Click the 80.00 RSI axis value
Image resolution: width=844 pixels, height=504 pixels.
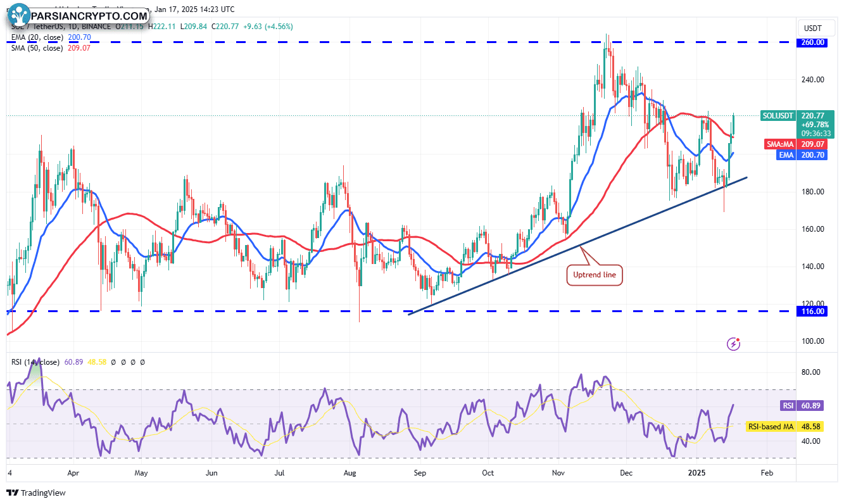point(811,372)
